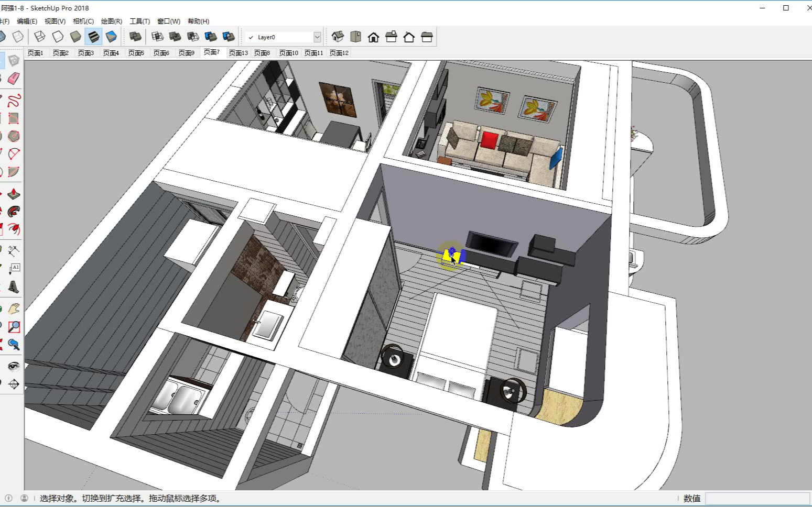
Task: Select the Zoom Window tool
Action: tap(14, 327)
